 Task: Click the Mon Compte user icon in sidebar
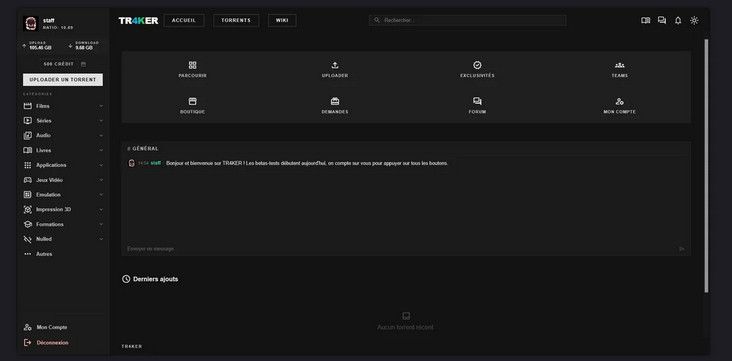[x=28, y=327]
